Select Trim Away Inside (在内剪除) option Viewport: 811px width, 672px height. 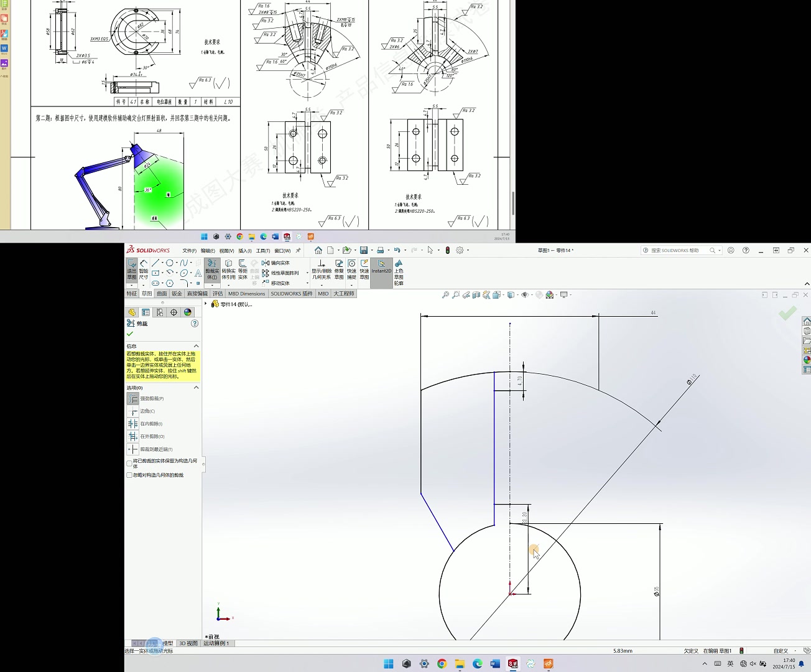pos(132,424)
